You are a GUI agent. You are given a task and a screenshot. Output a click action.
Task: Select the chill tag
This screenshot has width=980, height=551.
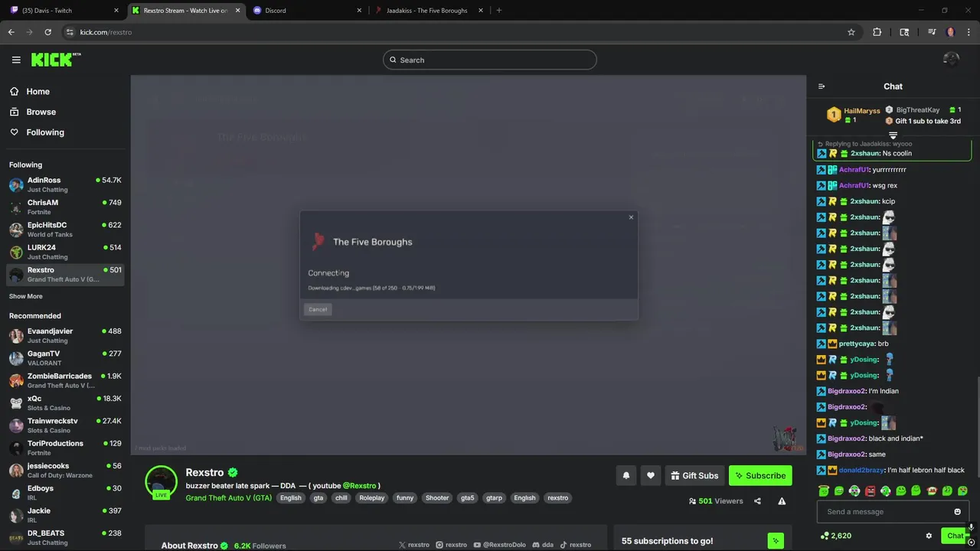tap(341, 497)
